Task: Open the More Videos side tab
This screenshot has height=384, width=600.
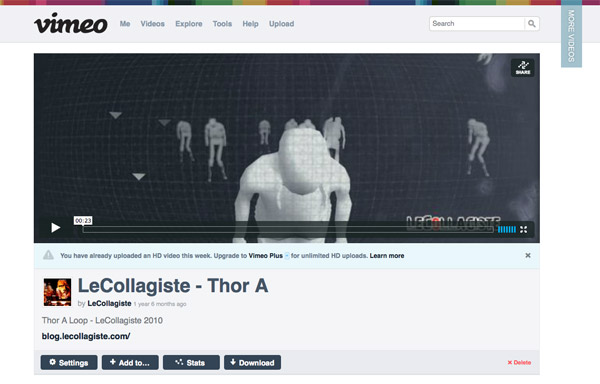Action: [571, 35]
